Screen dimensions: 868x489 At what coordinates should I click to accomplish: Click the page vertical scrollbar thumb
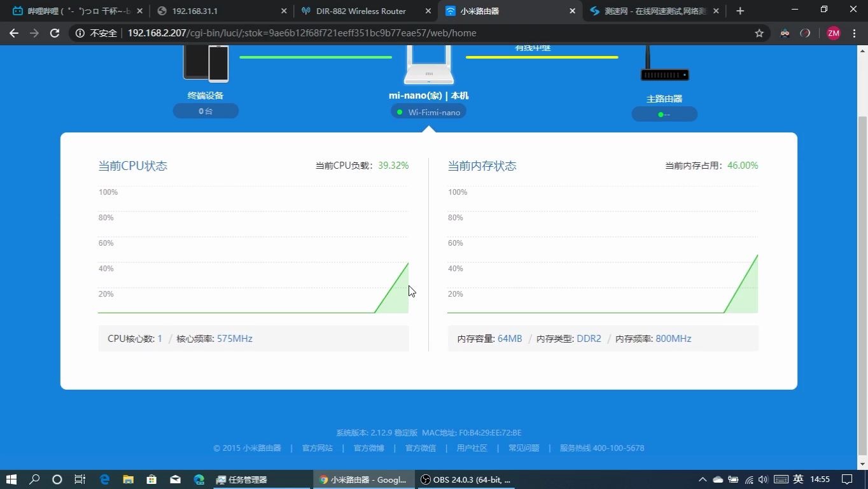863,285
